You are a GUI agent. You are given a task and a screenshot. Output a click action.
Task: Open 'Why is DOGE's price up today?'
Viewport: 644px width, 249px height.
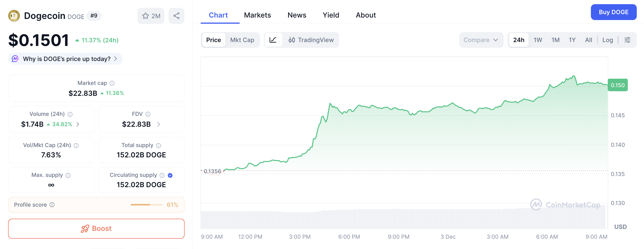(x=66, y=59)
